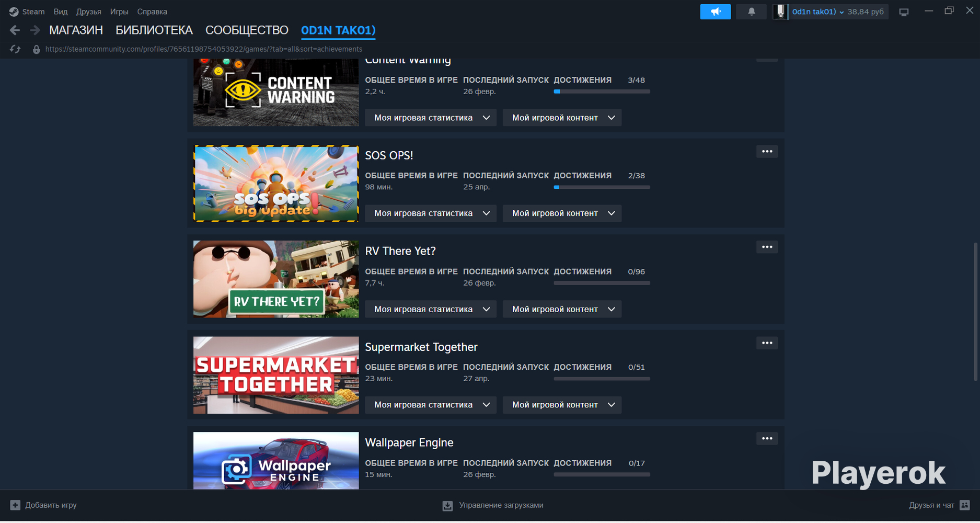Click the Supermarket Together game thumbnail
980x523 pixels.
276,375
